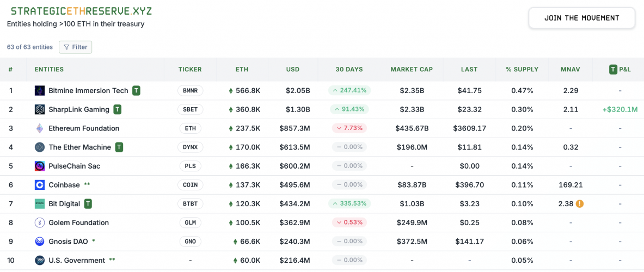Click the Gnosis DAO logo icon
This screenshot has width=644, height=272.
click(40, 242)
